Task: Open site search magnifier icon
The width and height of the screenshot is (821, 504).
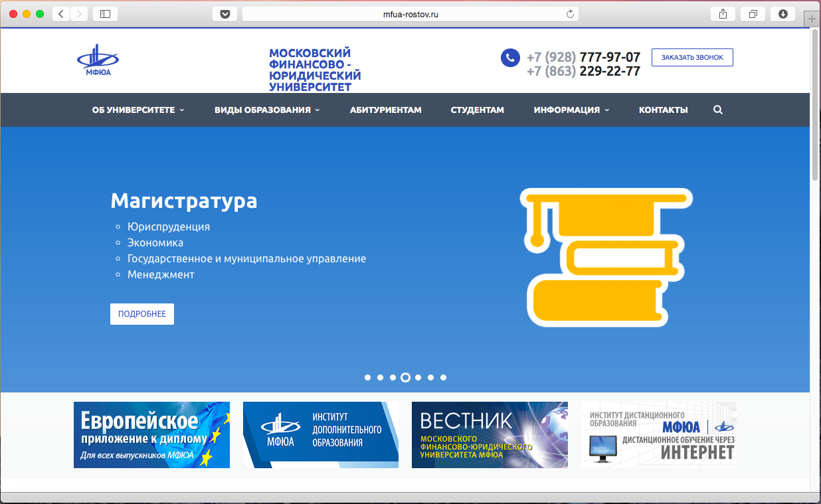Action: 717,110
